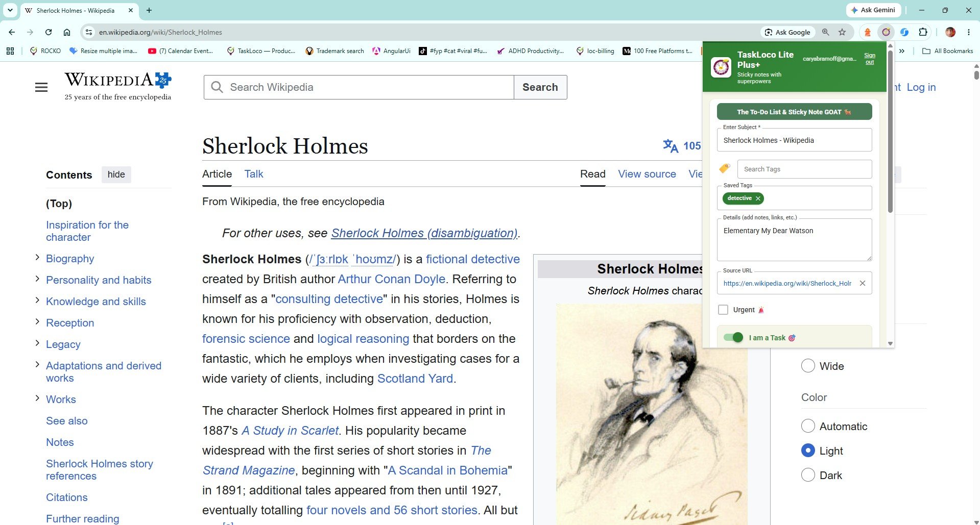Screen dimensions: 980x525
Task: Clear the Source URL field
Action: click(863, 283)
